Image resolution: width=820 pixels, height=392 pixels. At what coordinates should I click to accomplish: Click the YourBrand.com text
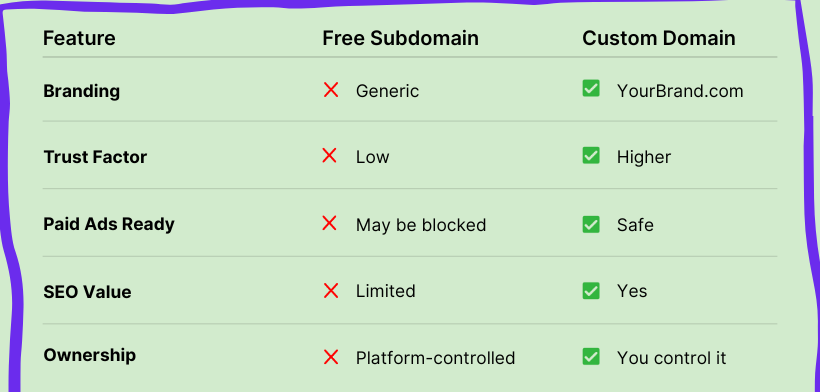680,91
